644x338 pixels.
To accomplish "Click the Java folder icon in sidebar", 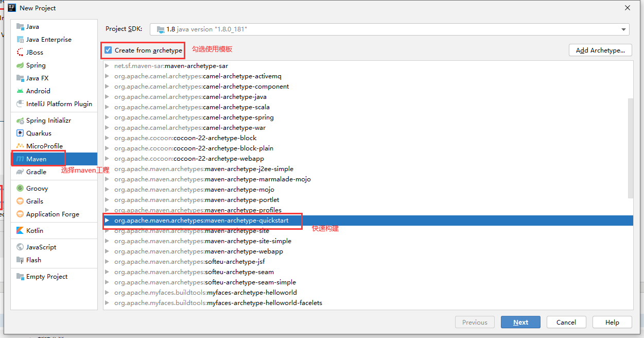I will [x=20, y=27].
